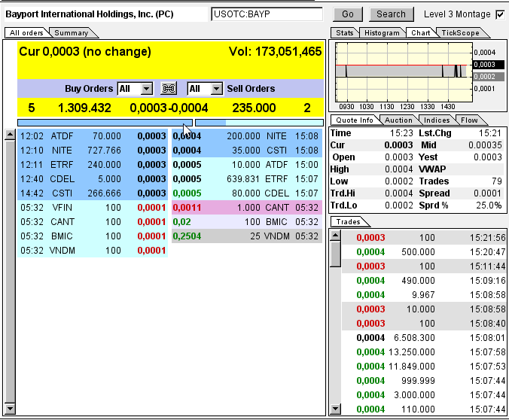Open the Stats tab

344,33
